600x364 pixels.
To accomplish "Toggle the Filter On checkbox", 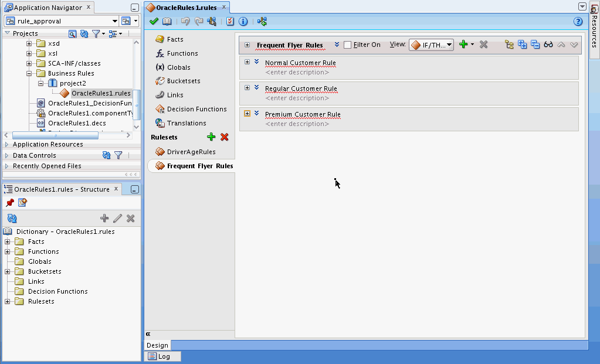I will 347,45.
